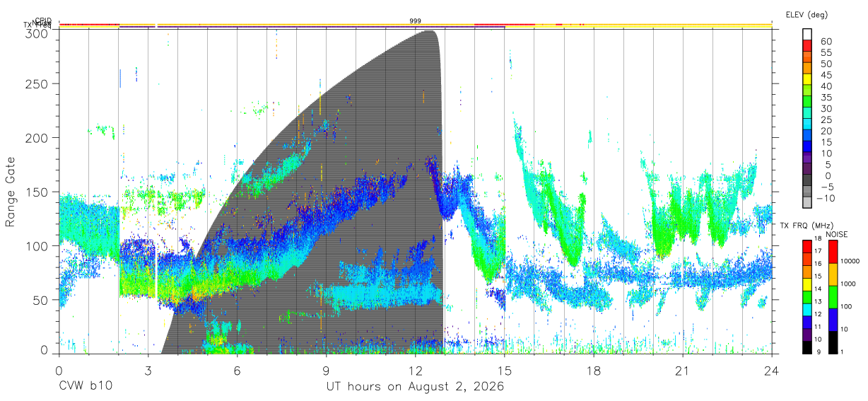Click the 'CVW b10' radar beam label

coord(85,387)
